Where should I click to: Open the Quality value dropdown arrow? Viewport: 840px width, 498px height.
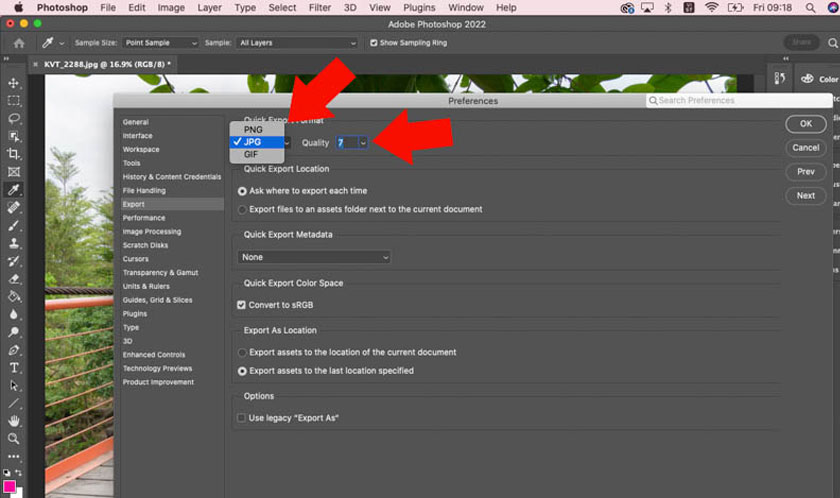(x=363, y=142)
